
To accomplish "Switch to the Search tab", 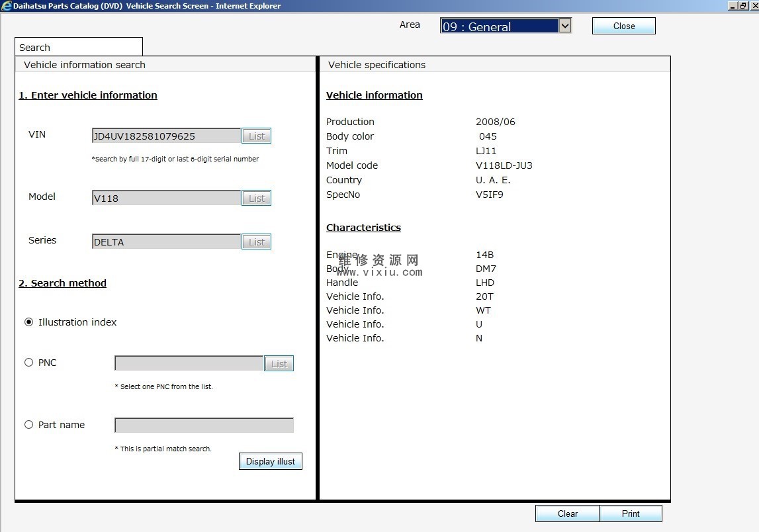I will click(79, 47).
